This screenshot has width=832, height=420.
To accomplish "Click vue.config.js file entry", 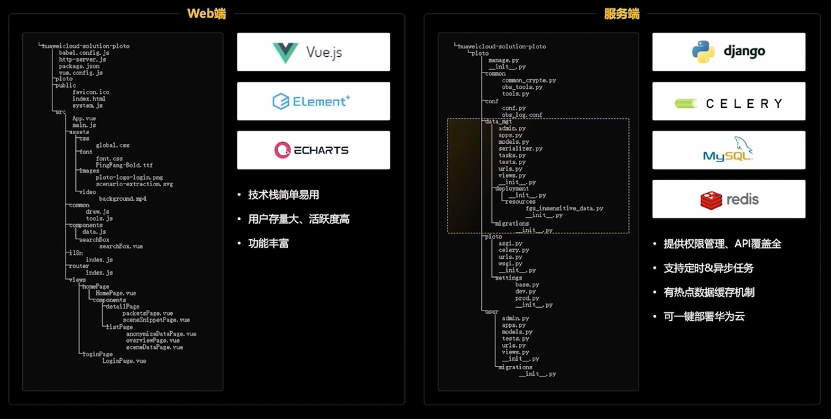I will tap(81, 73).
